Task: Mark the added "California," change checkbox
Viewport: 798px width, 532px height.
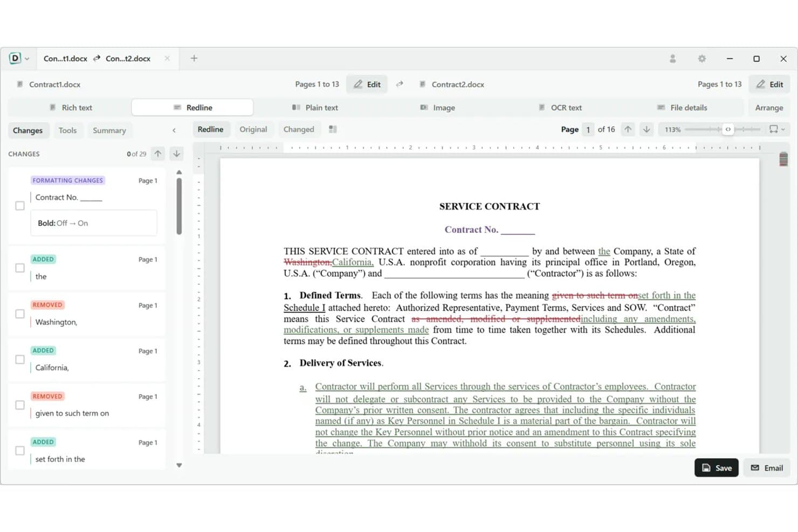Action: coord(20,360)
